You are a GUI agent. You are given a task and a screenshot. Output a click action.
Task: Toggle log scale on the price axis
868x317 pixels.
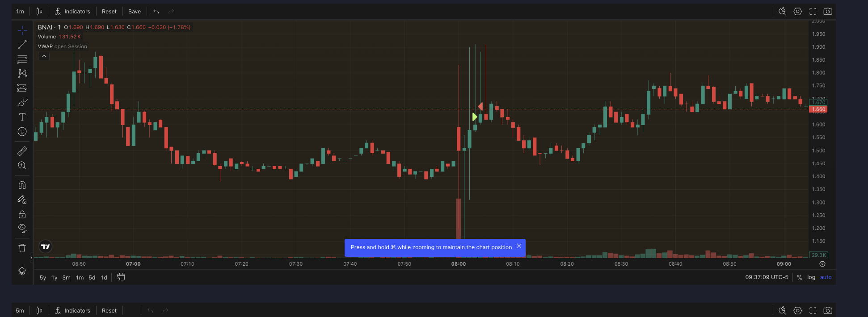(x=811, y=277)
